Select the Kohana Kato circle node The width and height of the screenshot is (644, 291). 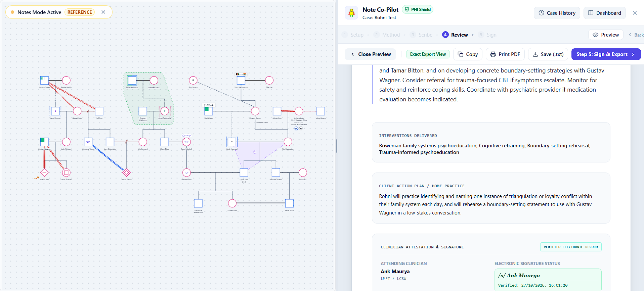coord(299,111)
